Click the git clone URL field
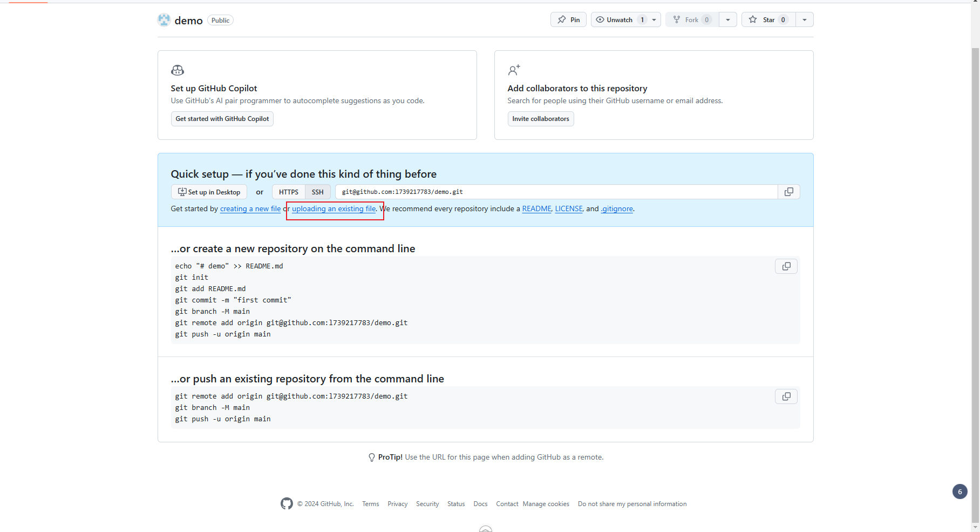The height and width of the screenshot is (532, 980). point(556,192)
